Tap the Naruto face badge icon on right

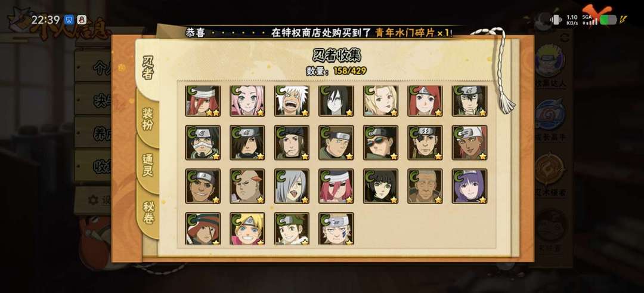[x=550, y=61]
